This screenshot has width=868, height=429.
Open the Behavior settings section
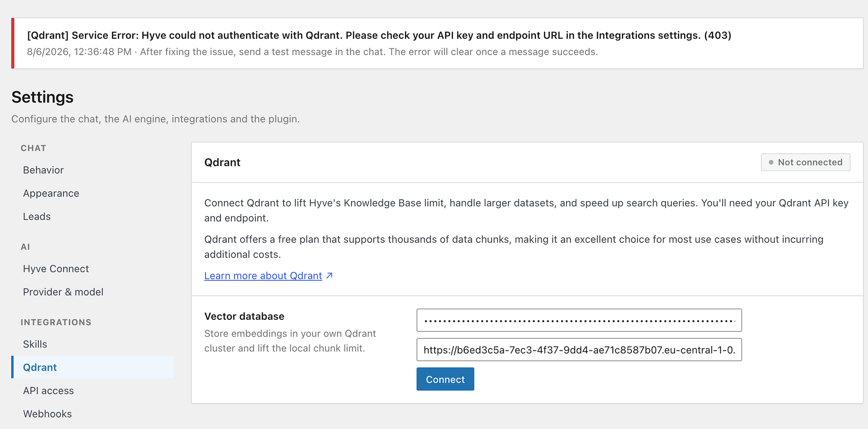43,170
